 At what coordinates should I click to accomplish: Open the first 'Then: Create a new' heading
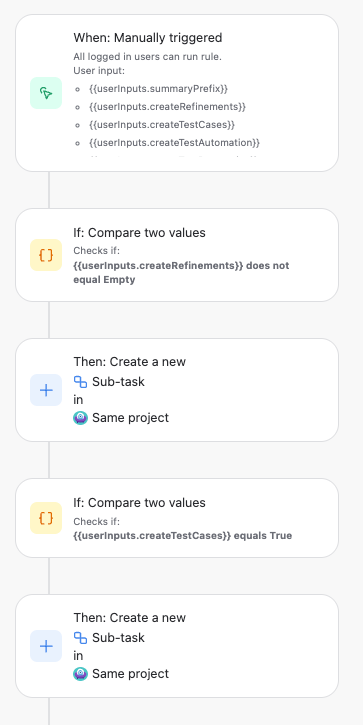[x=129, y=362]
